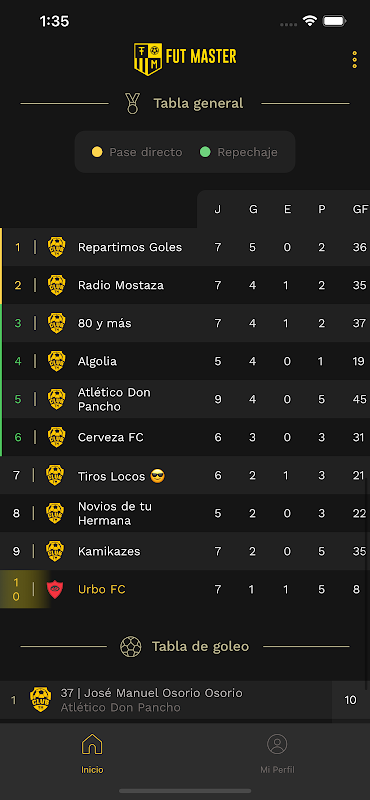Tap the Algolia team badge
This screenshot has width=370, height=800.
pyautogui.click(x=56, y=362)
